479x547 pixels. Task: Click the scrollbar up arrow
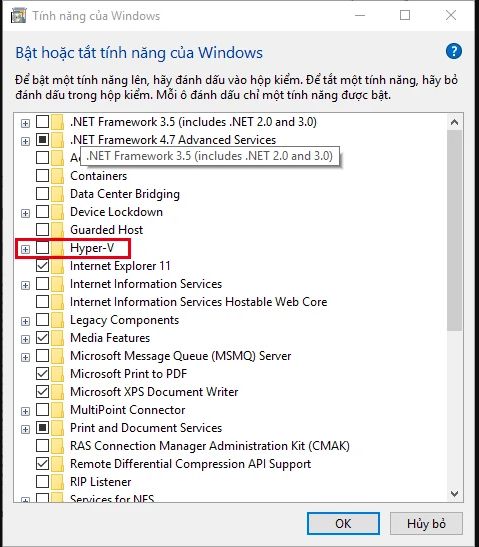click(x=454, y=122)
